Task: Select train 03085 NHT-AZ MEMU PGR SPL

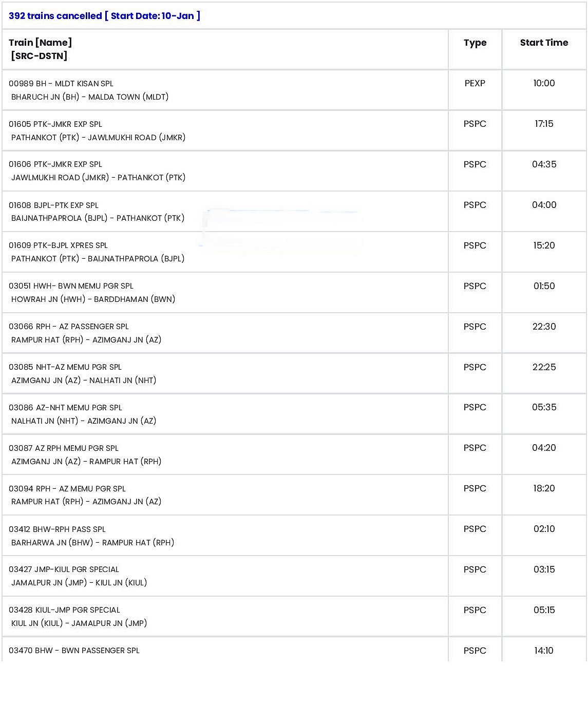Action: [x=65, y=367]
